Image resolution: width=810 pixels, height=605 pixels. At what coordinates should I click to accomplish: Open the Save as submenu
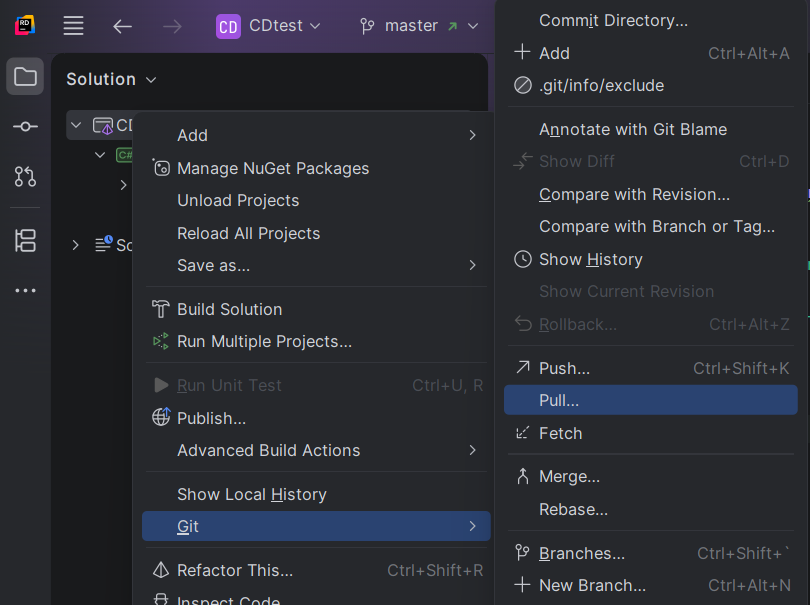316,266
